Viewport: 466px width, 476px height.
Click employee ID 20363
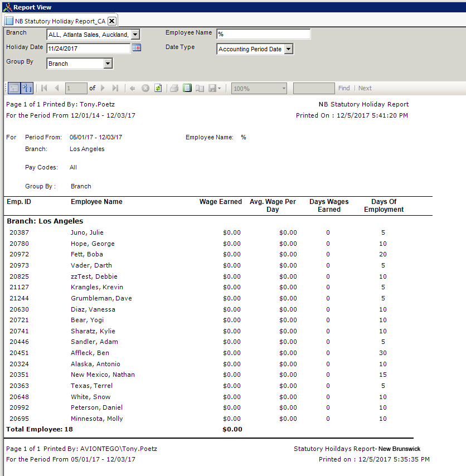[20, 386]
